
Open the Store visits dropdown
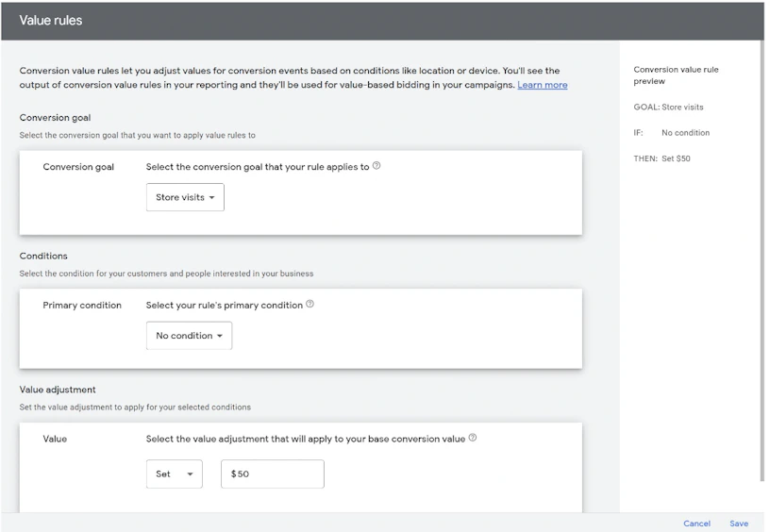coord(185,197)
